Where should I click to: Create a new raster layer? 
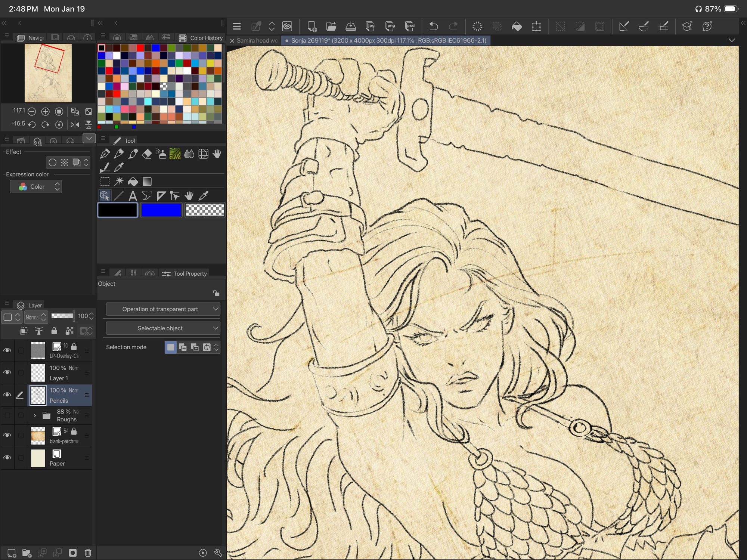coord(12,553)
